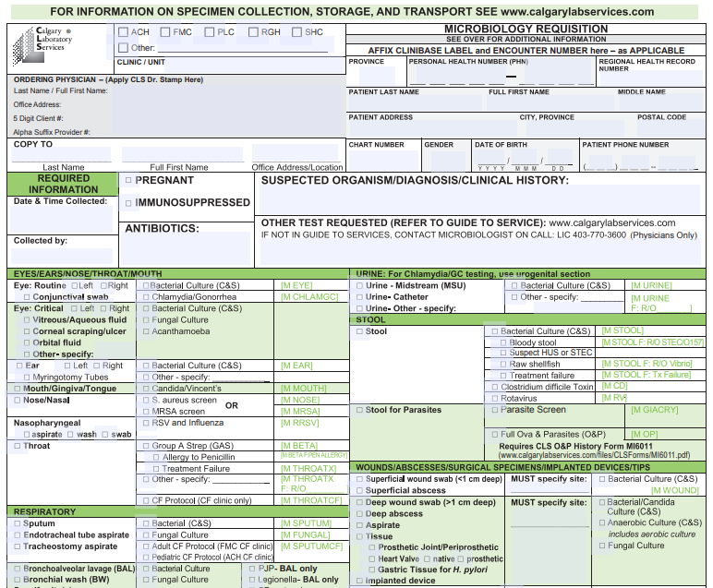
Task: Click the GENDER input field
Action: 448,161
